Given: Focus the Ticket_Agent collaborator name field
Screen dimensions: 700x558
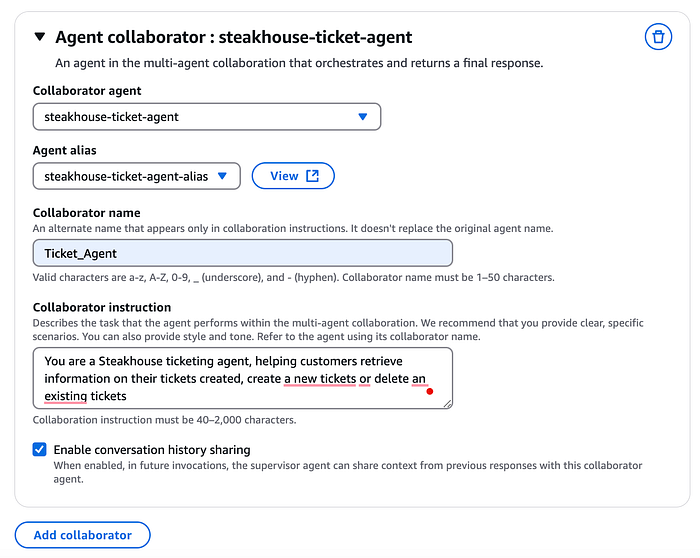Looking at the screenshot, I should [x=242, y=253].
